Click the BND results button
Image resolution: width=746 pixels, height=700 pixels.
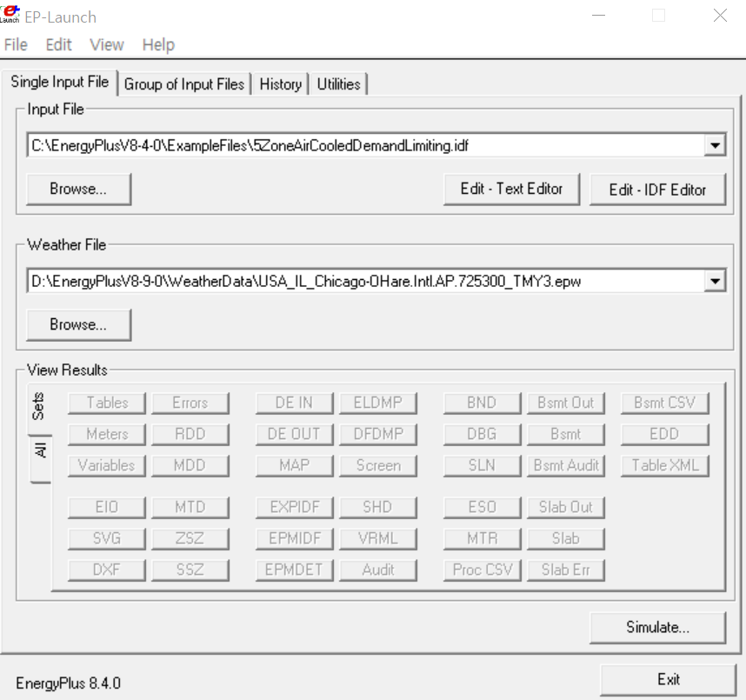[x=482, y=403]
